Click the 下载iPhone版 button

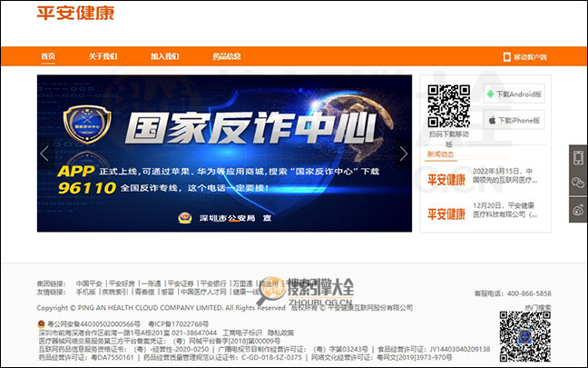click(514, 120)
